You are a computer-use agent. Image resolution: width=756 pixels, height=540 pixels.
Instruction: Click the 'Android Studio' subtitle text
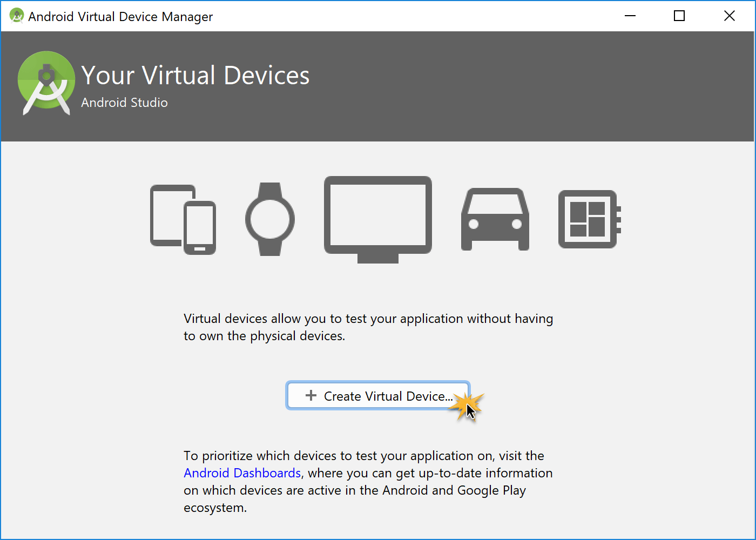pos(124,103)
